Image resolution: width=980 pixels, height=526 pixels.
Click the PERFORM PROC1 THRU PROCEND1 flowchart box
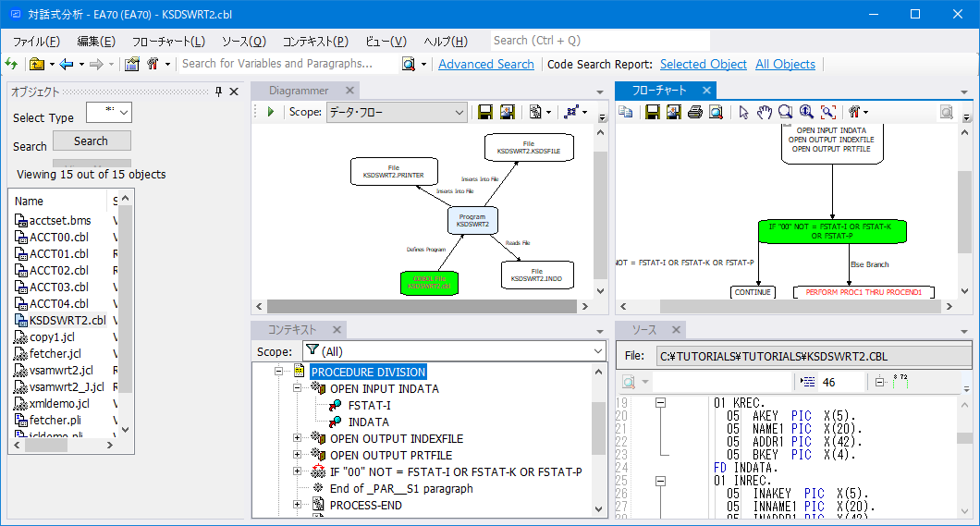(864, 292)
